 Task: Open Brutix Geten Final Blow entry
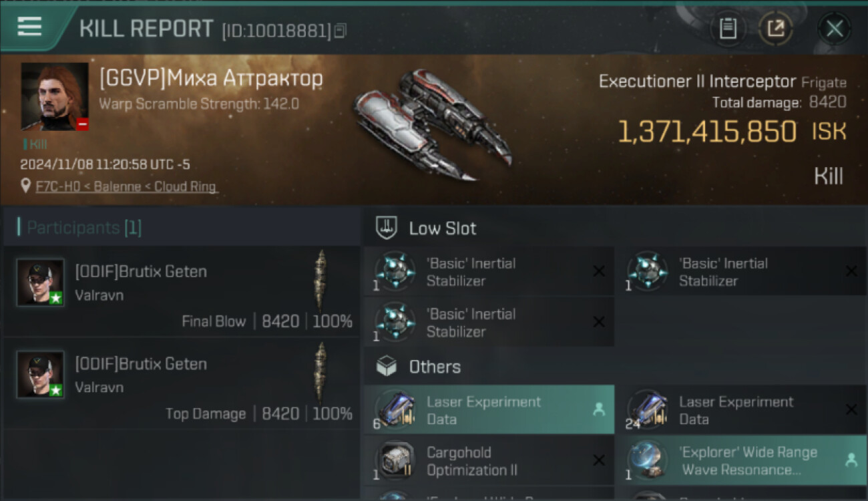click(x=182, y=291)
